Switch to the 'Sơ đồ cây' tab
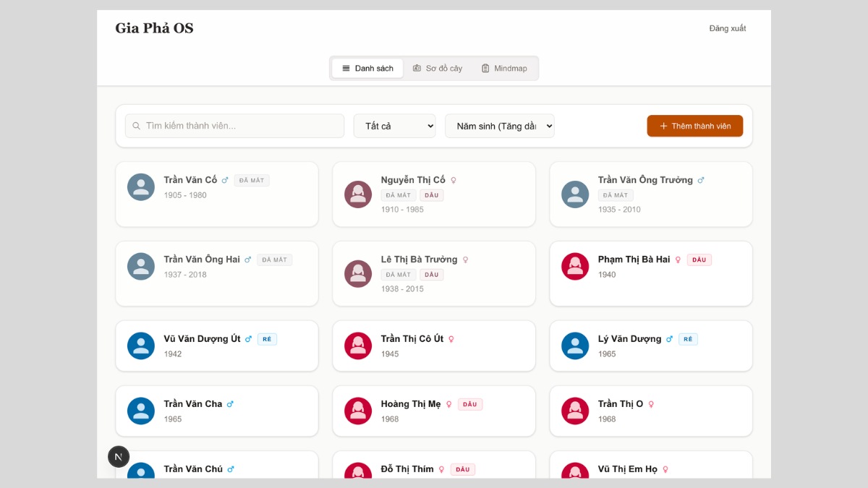868x488 pixels. tap(438, 69)
